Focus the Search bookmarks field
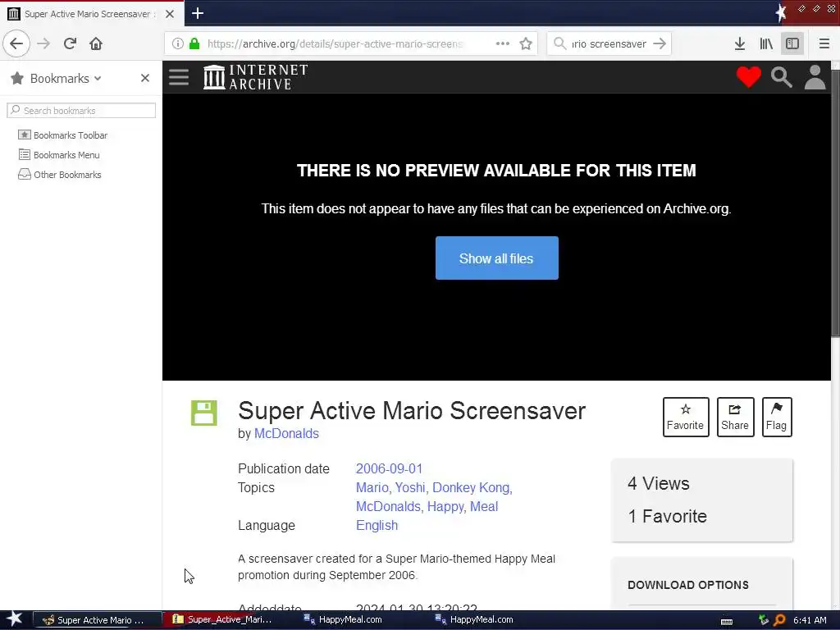Viewport: 840px width, 630px height. coord(81,111)
